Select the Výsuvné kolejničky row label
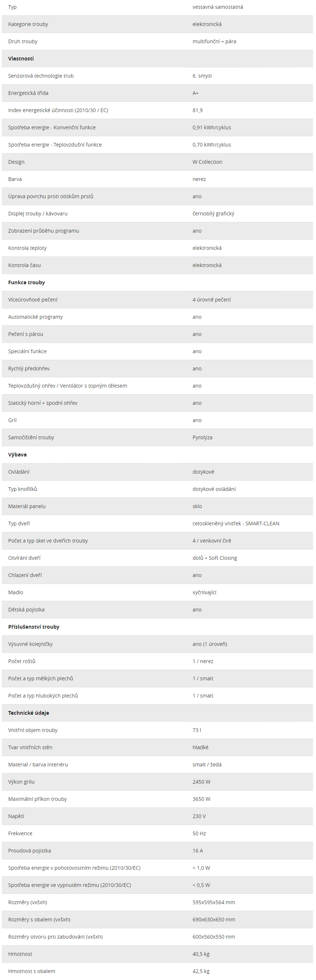 (x=30, y=644)
